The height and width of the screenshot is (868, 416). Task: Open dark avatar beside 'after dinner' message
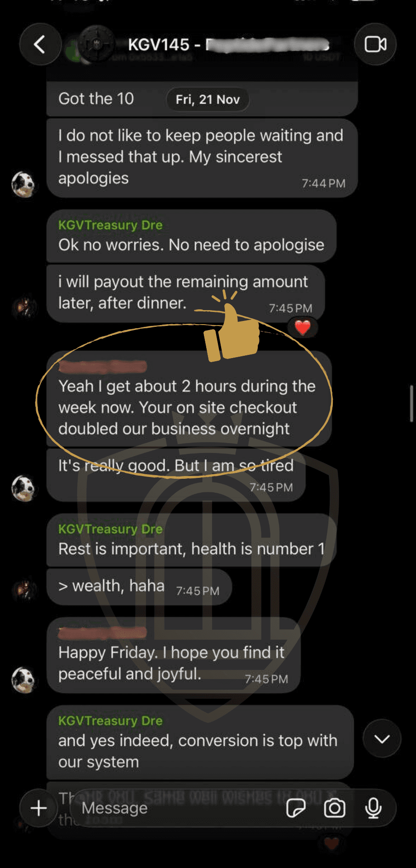click(24, 307)
